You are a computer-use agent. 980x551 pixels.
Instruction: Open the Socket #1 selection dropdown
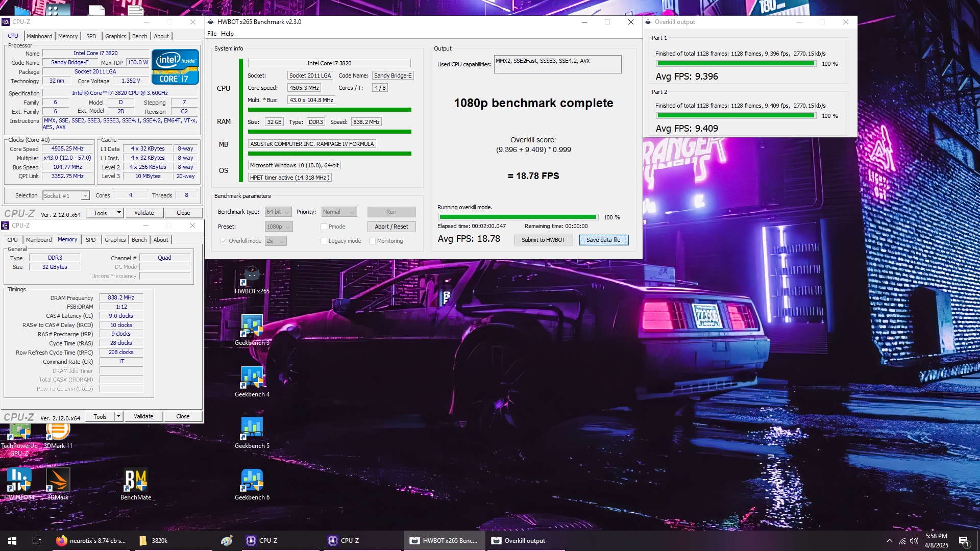(x=66, y=196)
